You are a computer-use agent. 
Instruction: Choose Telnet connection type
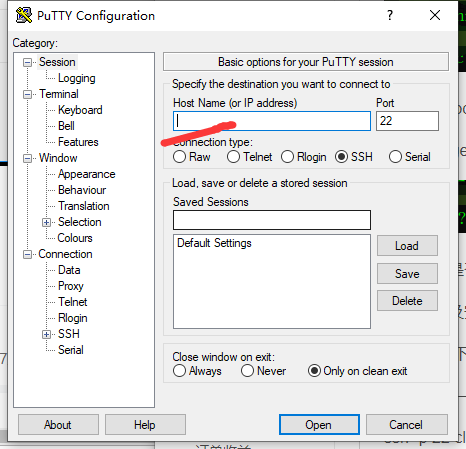(233, 157)
